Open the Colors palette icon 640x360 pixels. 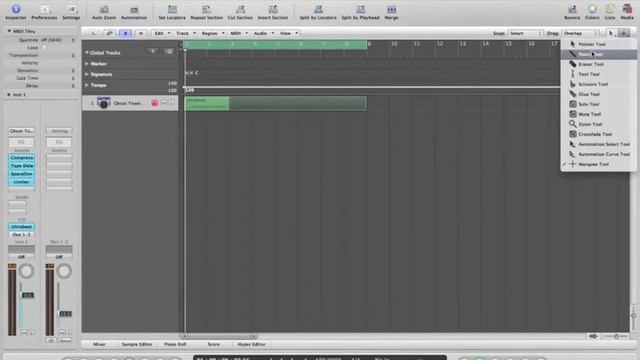[x=592, y=12]
